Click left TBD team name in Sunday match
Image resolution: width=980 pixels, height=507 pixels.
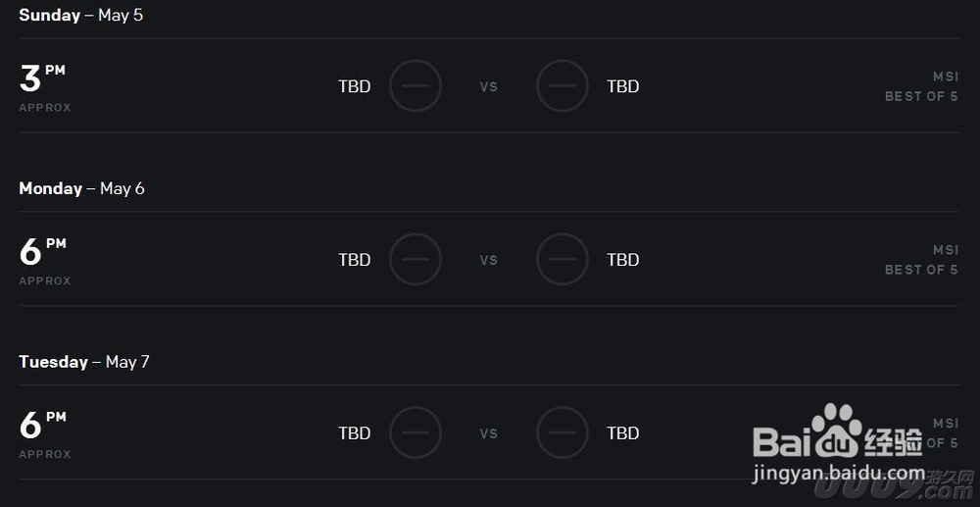tap(355, 86)
